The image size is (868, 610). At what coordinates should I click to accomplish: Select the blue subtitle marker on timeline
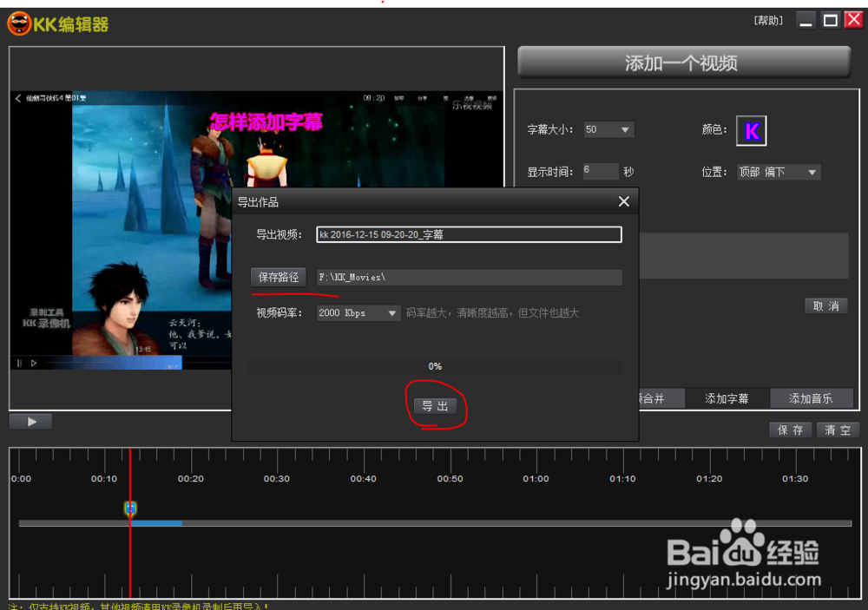pyautogui.click(x=130, y=508)
